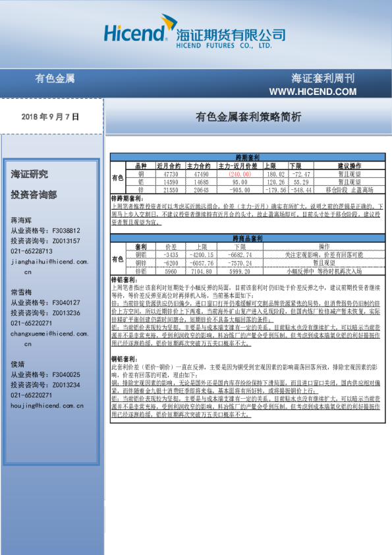Image resolution: width=392 pixels, height=555 pixels.
Task: Open email jianghaihui@hicend.com.cn
Action: [x=49, y=266]
